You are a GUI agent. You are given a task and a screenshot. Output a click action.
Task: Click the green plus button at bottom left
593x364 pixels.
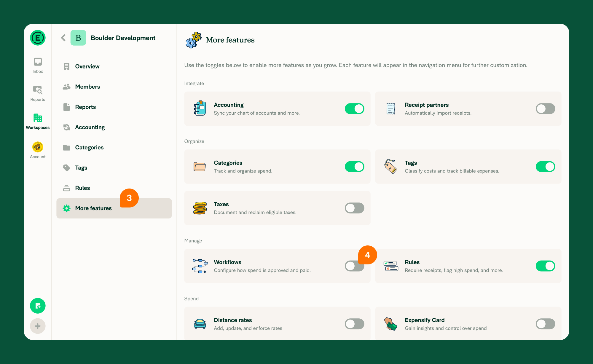(x=37, y=326)
